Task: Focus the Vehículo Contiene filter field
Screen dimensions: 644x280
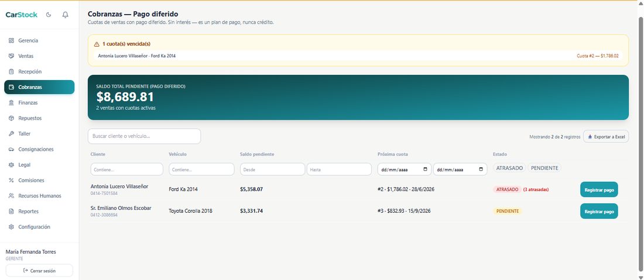Action: coord(201,170)
